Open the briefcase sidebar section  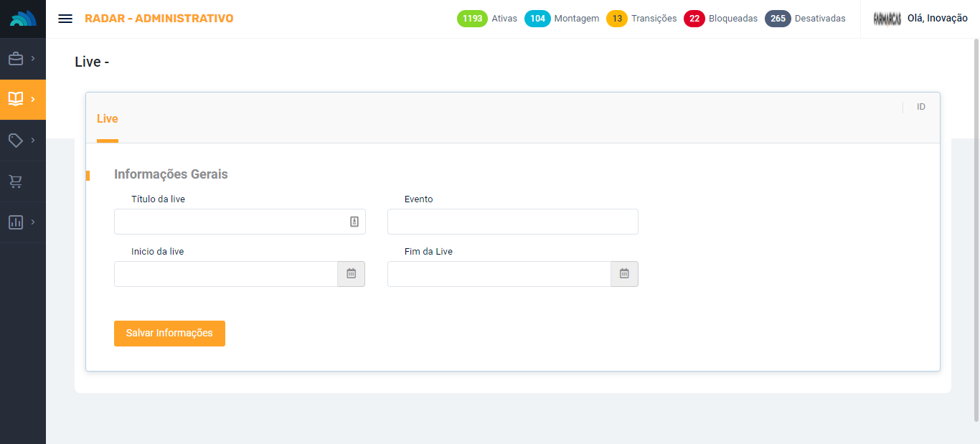coord(16,59)
